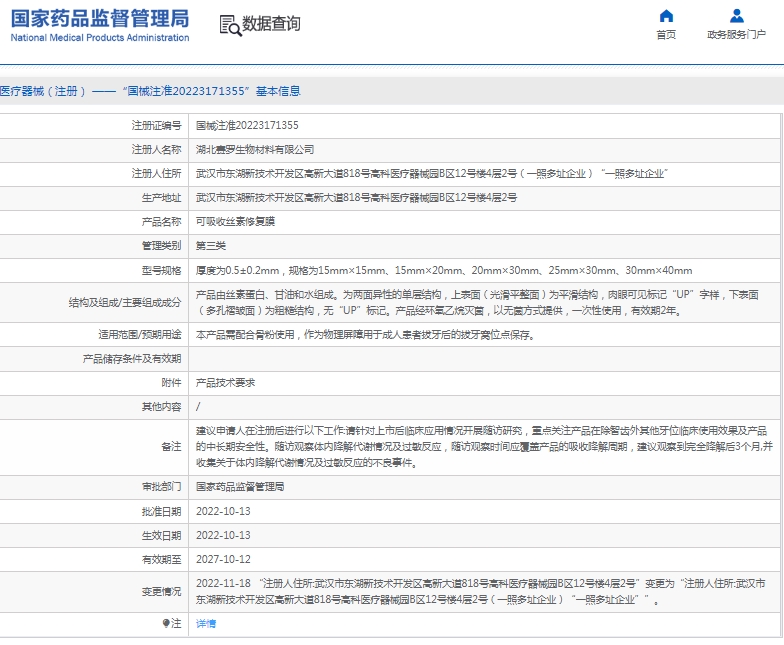
Task: Open the 详情 link in the bottom row
Action: click(x=205, y=623)
